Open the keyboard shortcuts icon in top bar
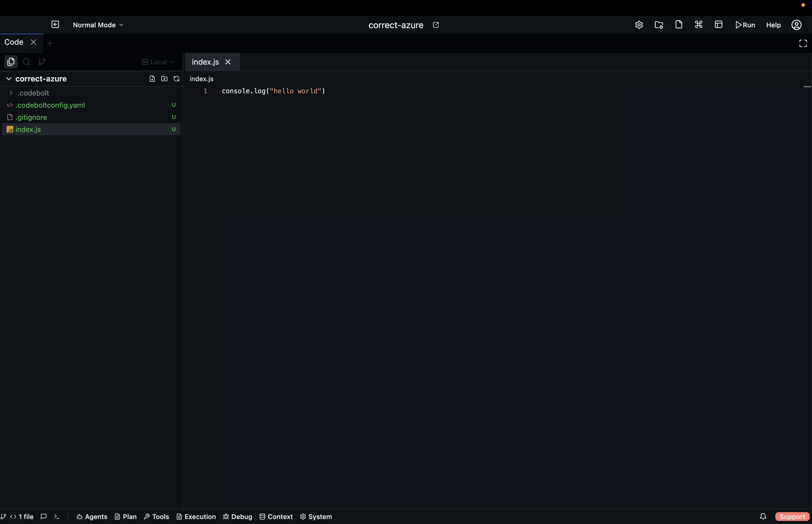 point(698,25)
